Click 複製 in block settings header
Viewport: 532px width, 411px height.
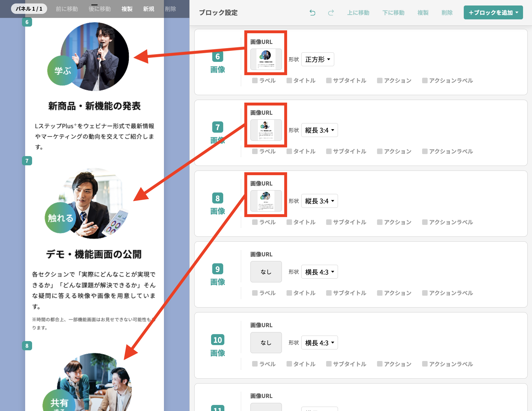(x=423, y=13)
